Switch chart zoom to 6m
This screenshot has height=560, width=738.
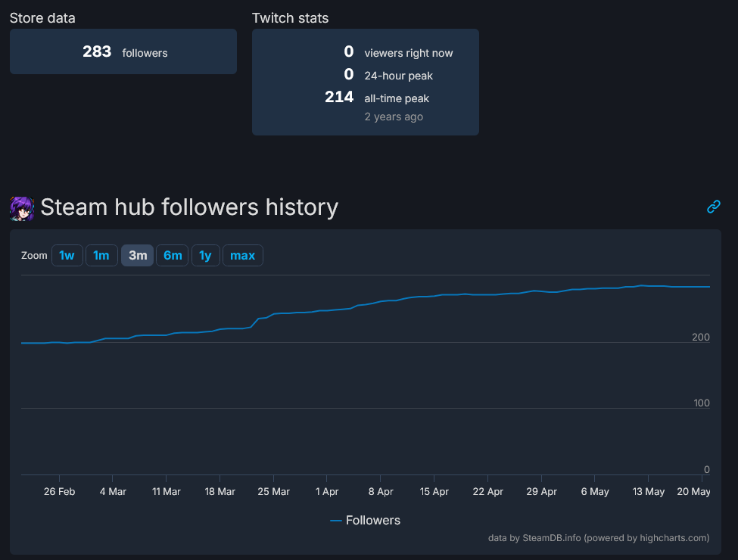[x=173, y=256]
